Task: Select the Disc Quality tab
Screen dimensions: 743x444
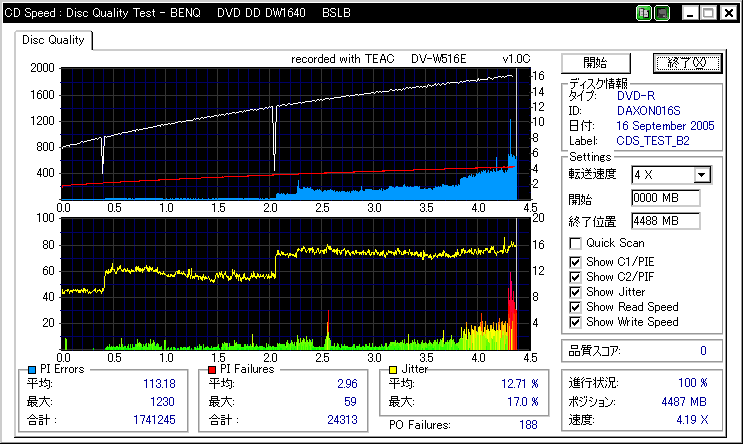Action: coord(53,40)
